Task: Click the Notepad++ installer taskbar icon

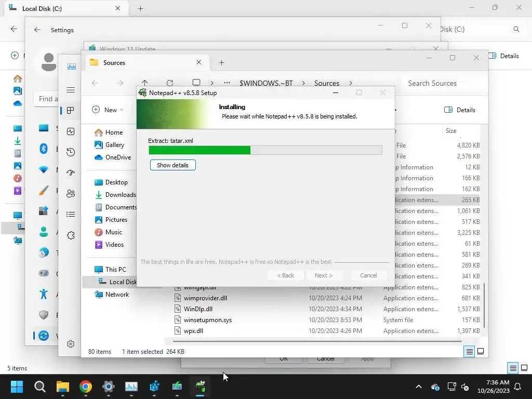Action: point(200,387)
